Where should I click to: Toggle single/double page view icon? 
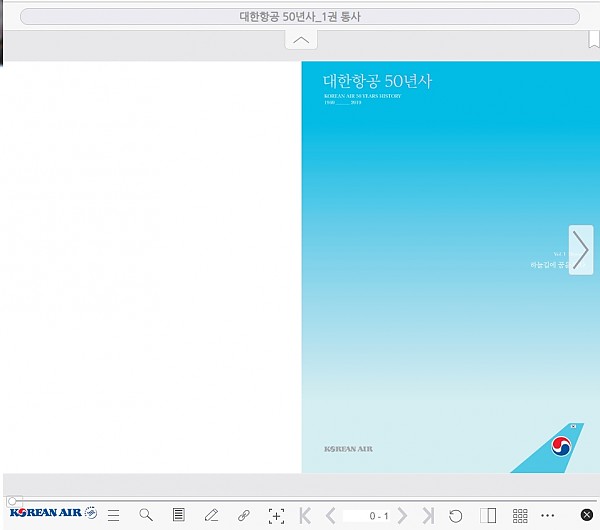(488, 515)
